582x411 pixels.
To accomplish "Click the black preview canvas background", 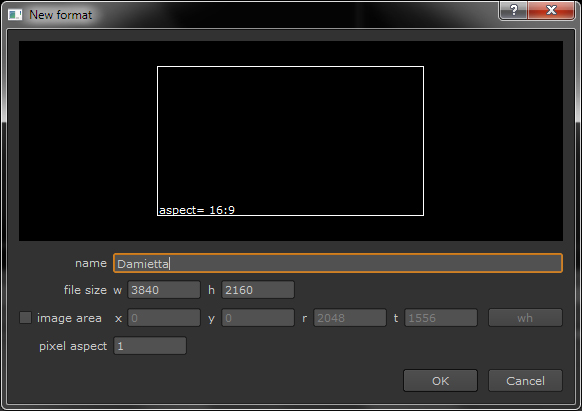I will click(494, 141).
